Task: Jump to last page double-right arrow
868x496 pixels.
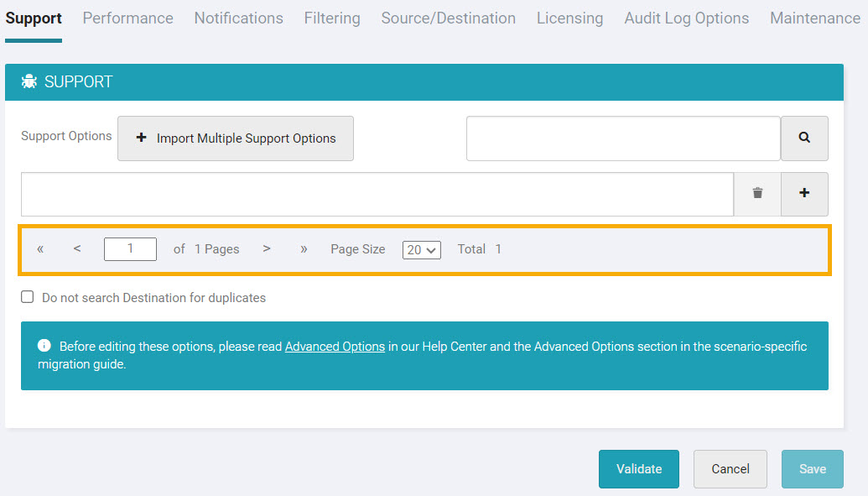Action: click(304, 249)
